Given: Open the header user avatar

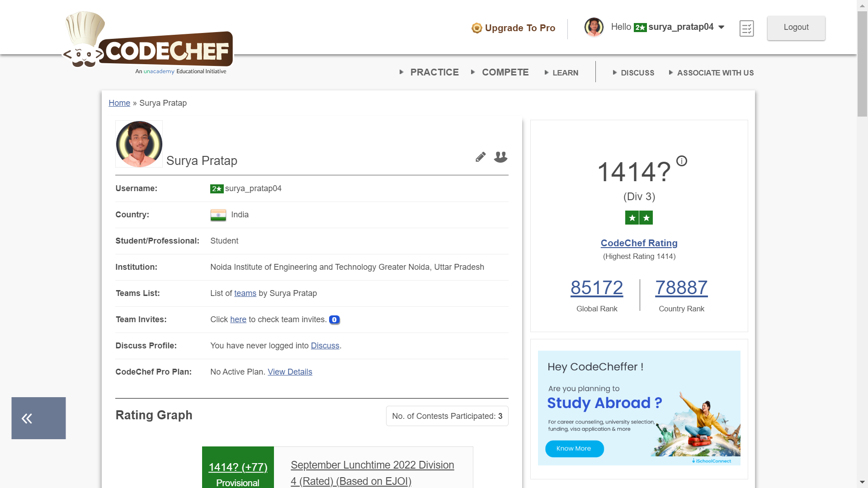Looking at the screenshot, I should (594, 27).
